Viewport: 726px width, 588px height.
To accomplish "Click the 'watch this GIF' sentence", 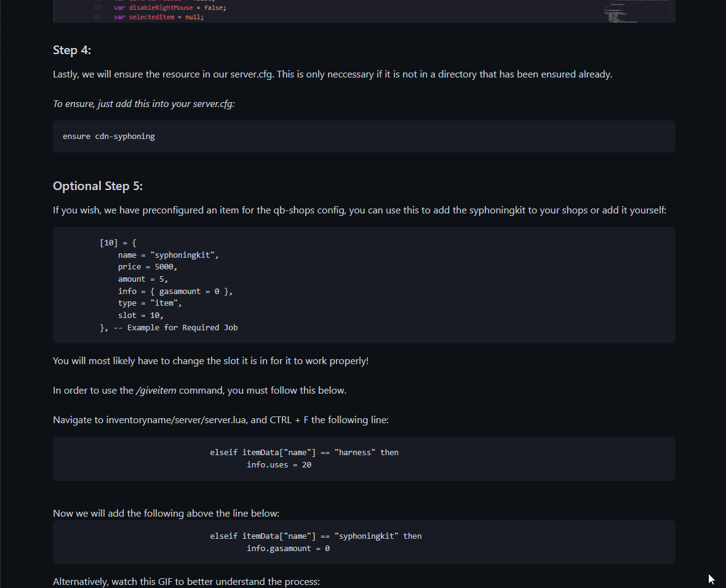I will (x=186, y=581).
